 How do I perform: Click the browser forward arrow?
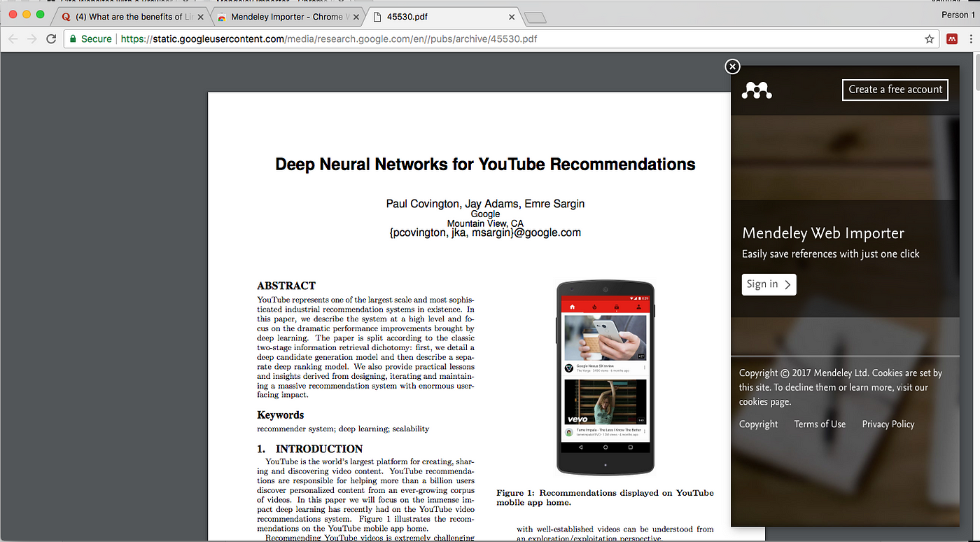[x=31, y=39]
